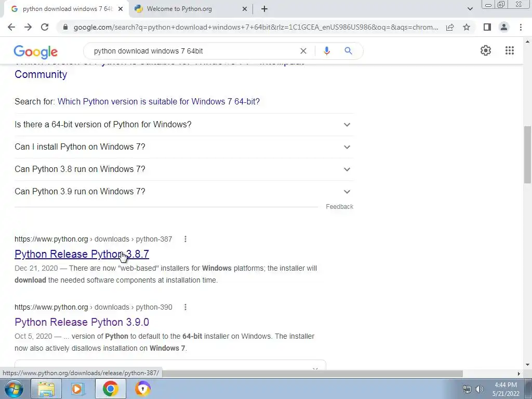Image resolution: width=532 pixels, height=399 pixels.
Task: Close the Welcome to Python.org tab
Action: (x=245, y=9)
